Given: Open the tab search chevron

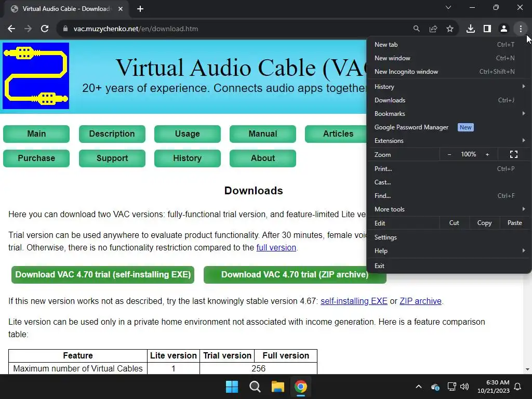Looking at the screenshot, I should point(448,7).
